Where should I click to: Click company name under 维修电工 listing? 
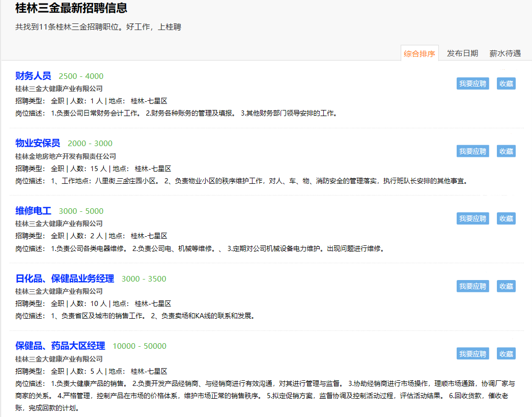[x=59, y=224]
